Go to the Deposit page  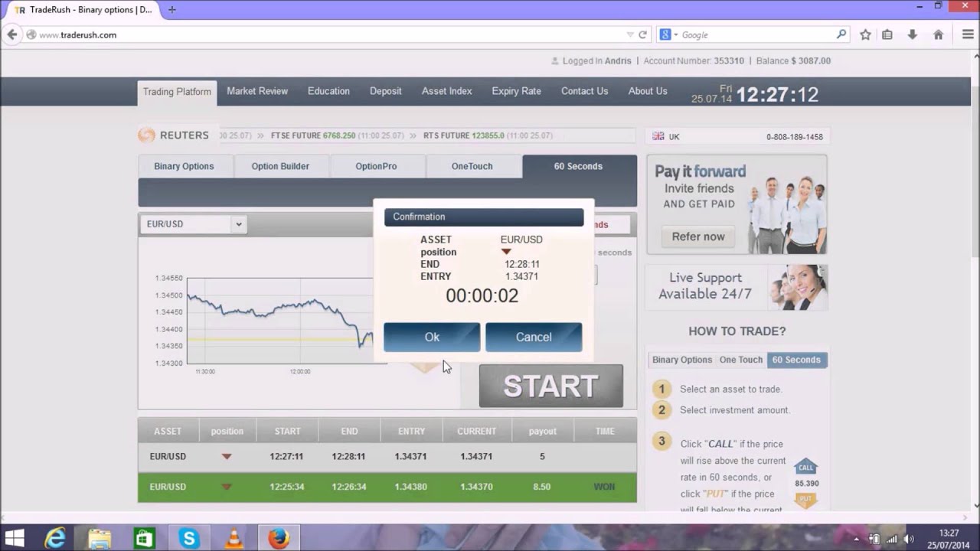point(385,91)
